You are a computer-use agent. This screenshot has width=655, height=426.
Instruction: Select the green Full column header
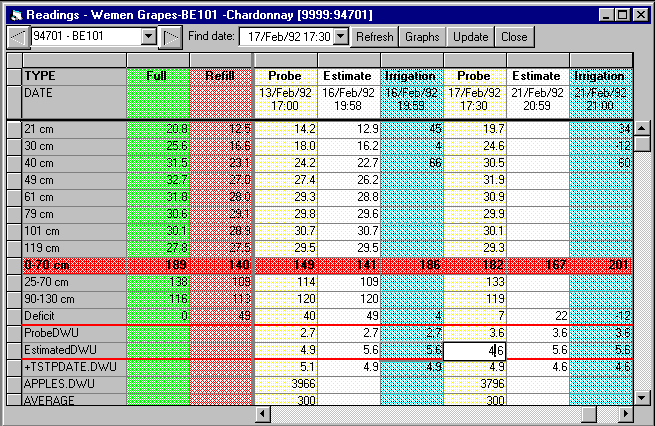click(x=158, y=76)
